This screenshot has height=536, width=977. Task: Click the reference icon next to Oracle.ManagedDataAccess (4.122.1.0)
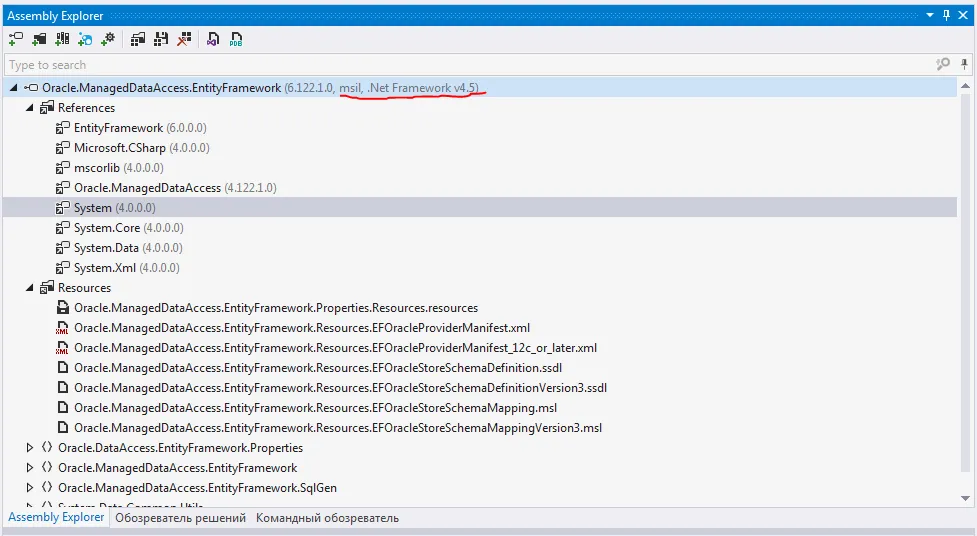pos(62,188)
